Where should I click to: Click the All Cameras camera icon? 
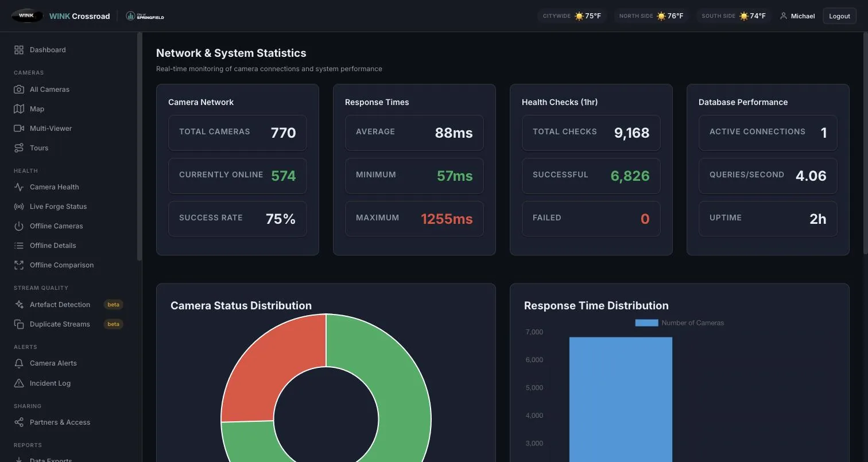(x=19, y=90)
